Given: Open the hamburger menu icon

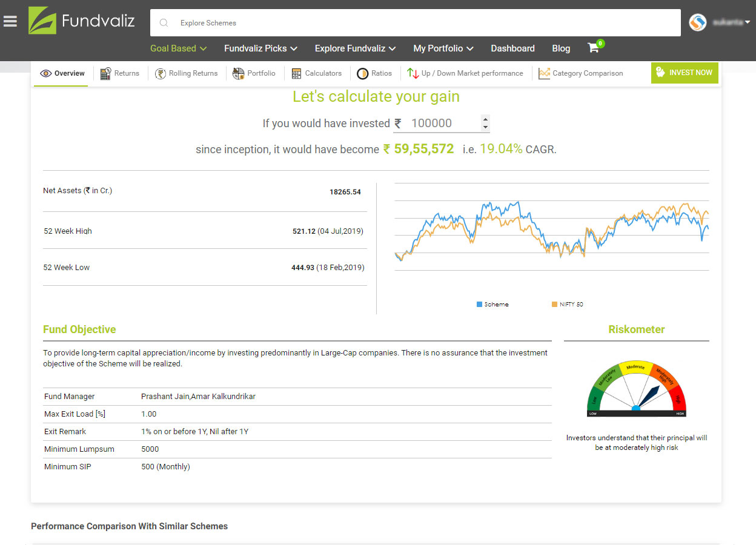Looking at the screenshot, I should (10, 21).
